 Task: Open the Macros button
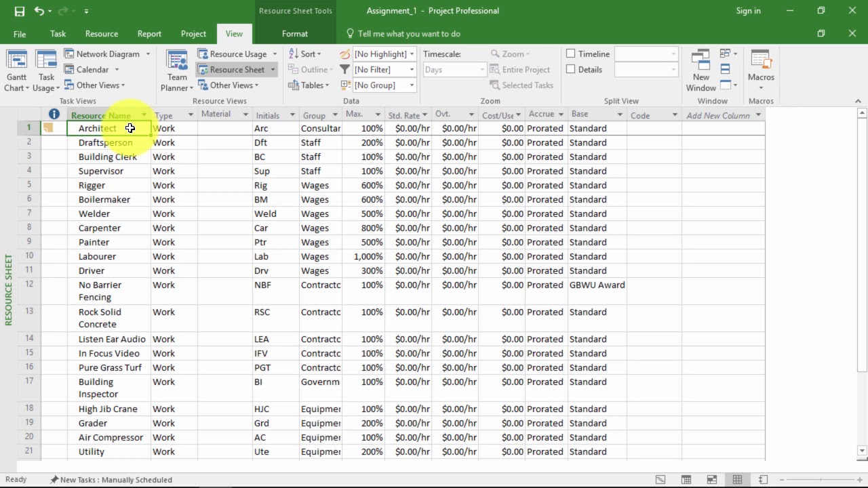click(761, 70)
